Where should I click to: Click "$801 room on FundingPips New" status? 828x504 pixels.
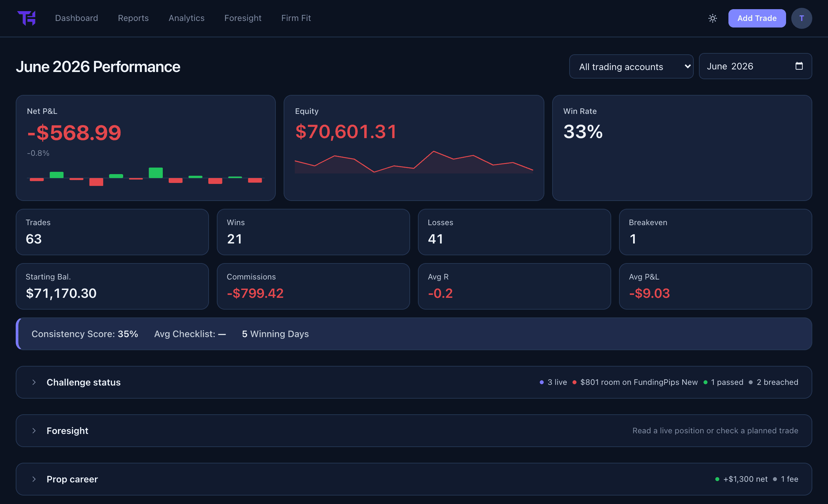point(635,382)
